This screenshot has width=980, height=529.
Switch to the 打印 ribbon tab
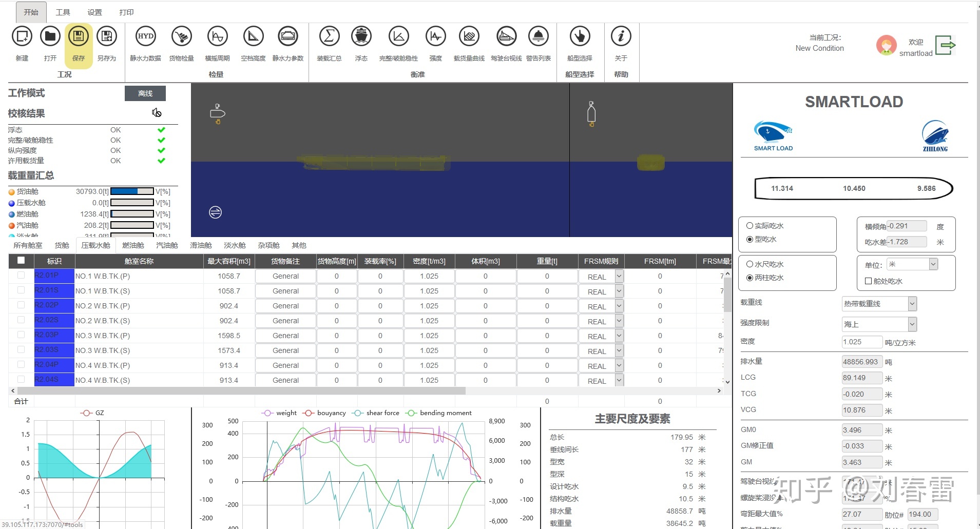(x=126, y=12)
